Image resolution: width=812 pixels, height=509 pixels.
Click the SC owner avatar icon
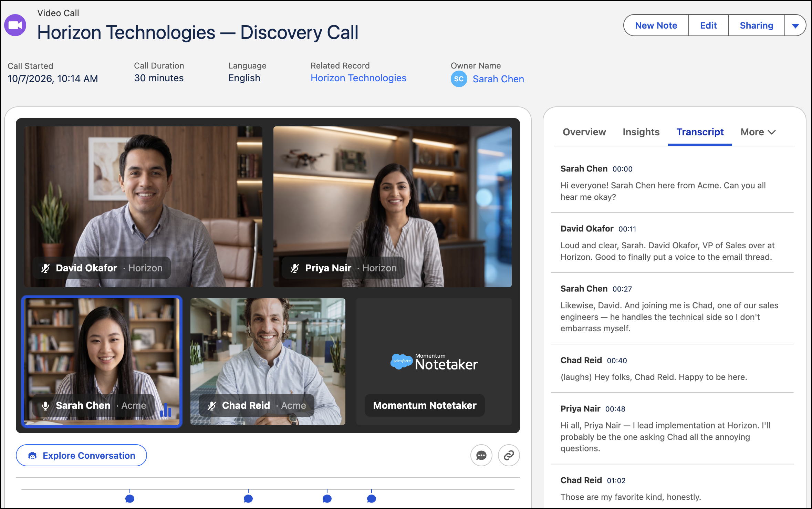pyautogui.click(x=459, y=79)
